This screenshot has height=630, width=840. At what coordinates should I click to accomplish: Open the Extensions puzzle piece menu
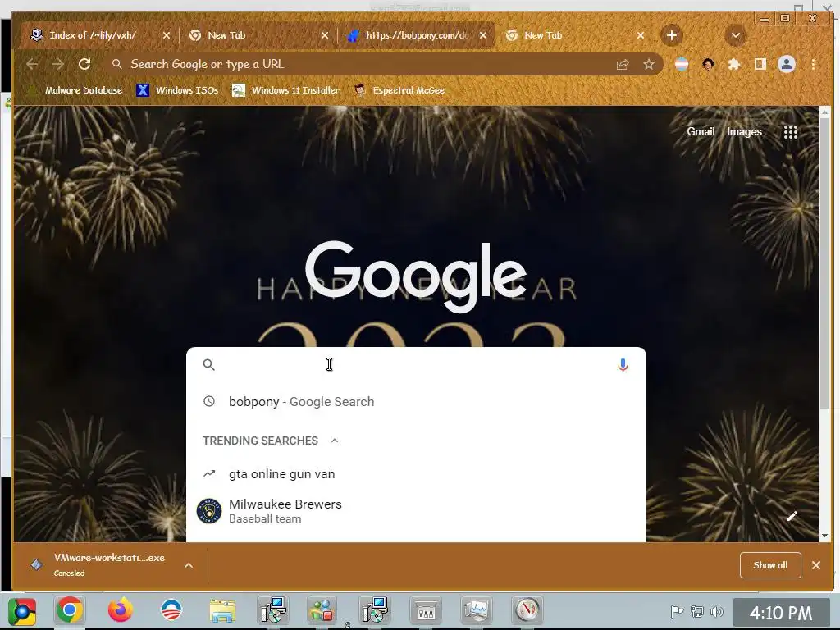pos(734,64)
